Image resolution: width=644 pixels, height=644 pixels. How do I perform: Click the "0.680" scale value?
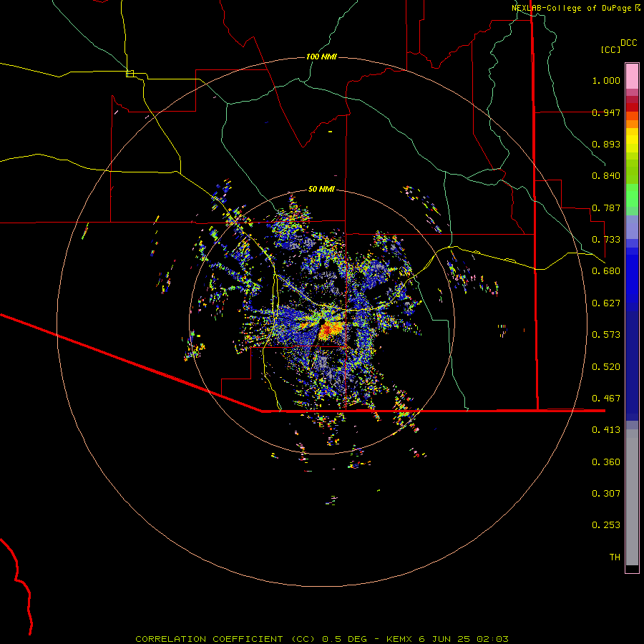click(x=606, y=271)
